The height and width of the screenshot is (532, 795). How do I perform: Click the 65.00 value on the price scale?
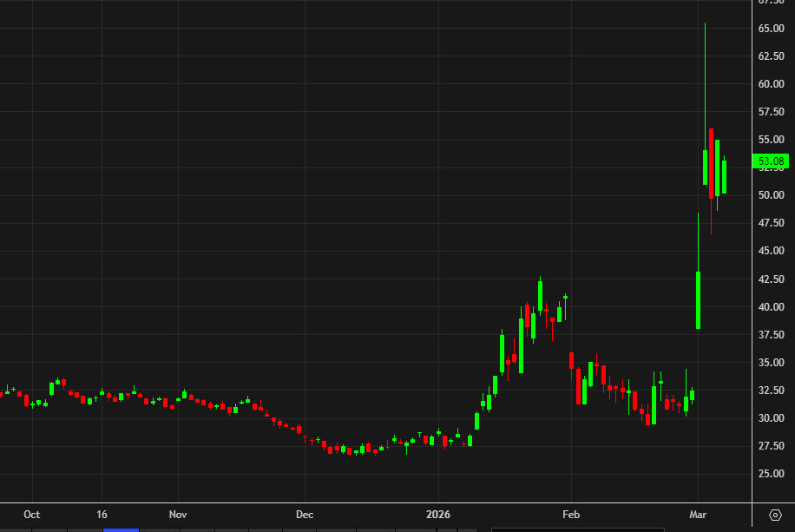[770, 28]
